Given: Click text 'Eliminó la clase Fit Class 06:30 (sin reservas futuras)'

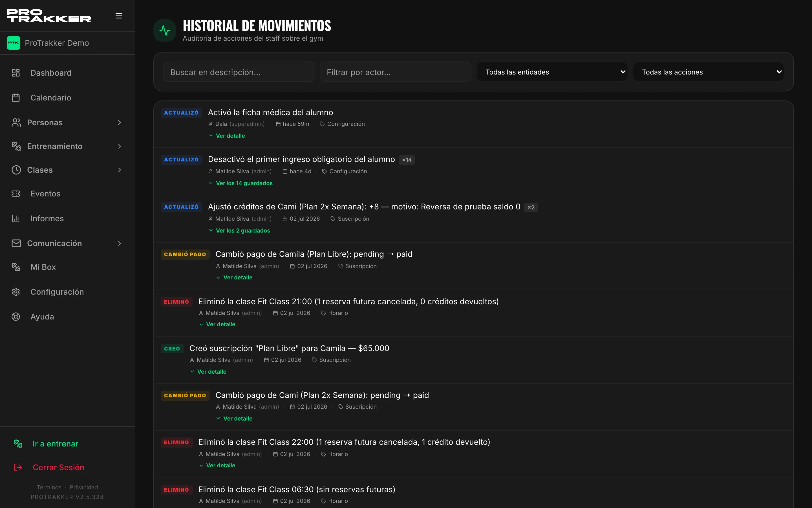Looking at the screenshot, I should point(297,490).
